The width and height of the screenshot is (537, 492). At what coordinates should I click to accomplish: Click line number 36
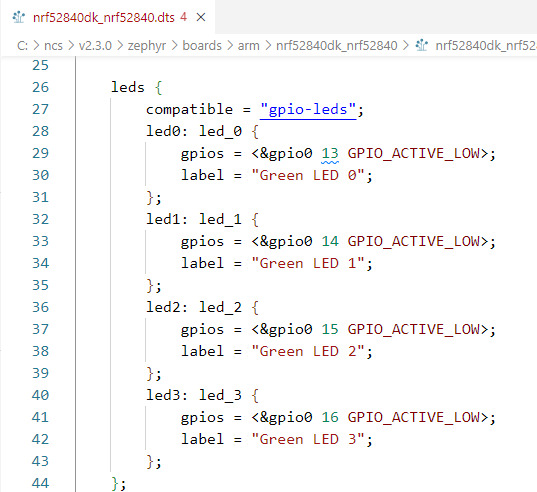(x=40, y=307)
